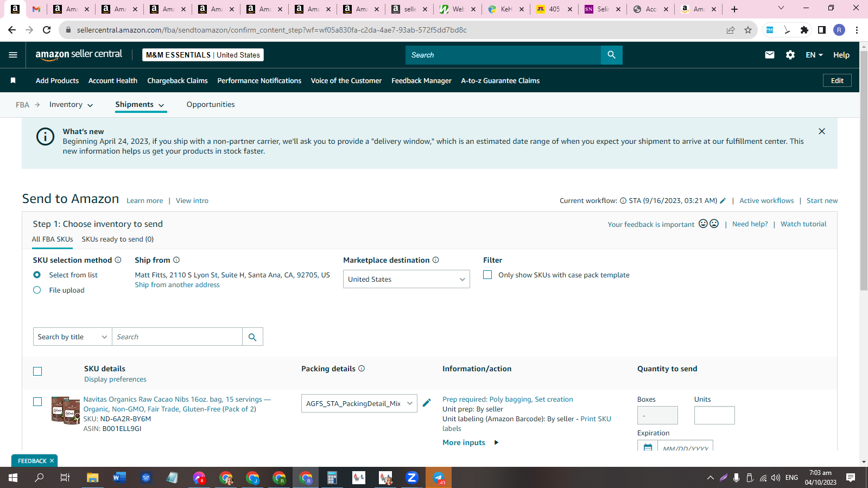The height and width of the screenshot is (488, 868).
Task: Close the FEEDBACK floating tab
Action: click(52, 461)
